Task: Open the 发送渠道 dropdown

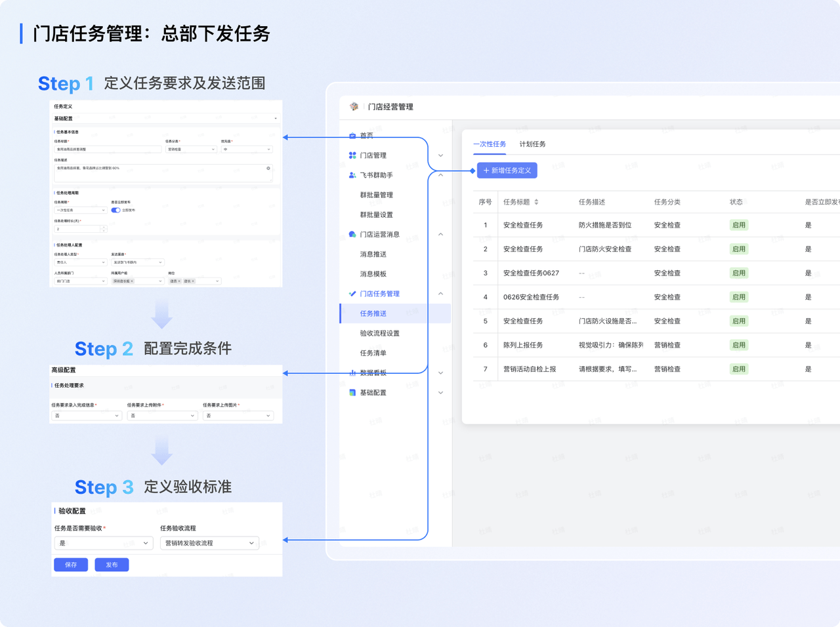Action: click(x=138, y=262)
